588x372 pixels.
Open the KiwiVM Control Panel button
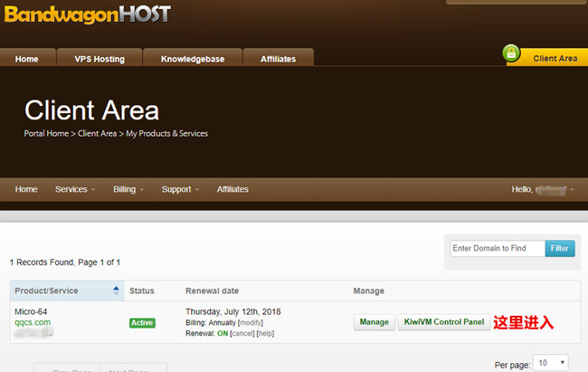click(x=444, y=322)
